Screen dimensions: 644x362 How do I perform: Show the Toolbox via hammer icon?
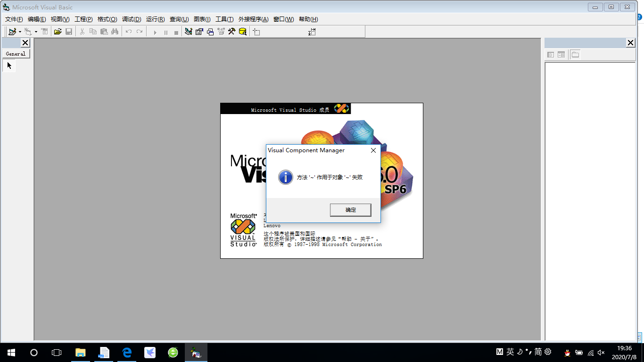click(x=231, y=32)
